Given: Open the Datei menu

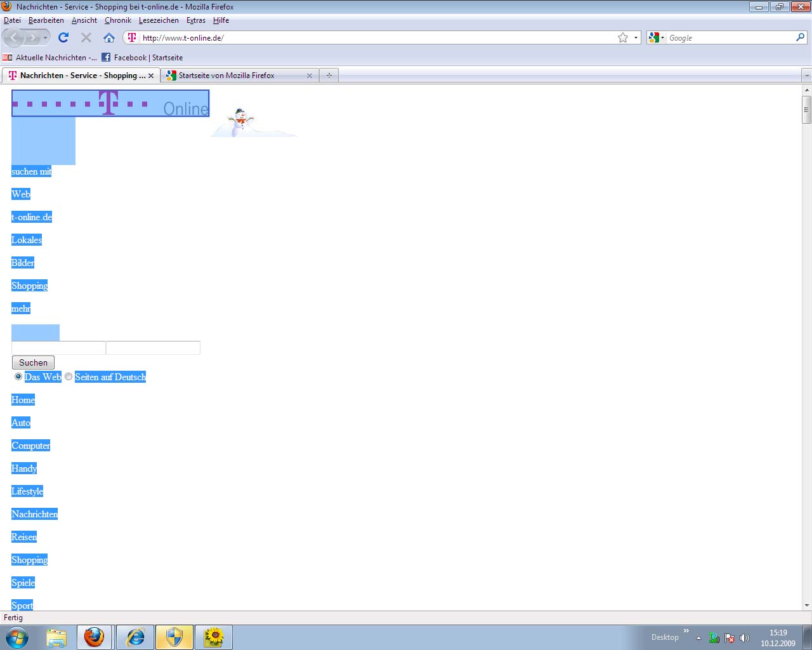Looking at the screenshot, I should coord(12,20).
